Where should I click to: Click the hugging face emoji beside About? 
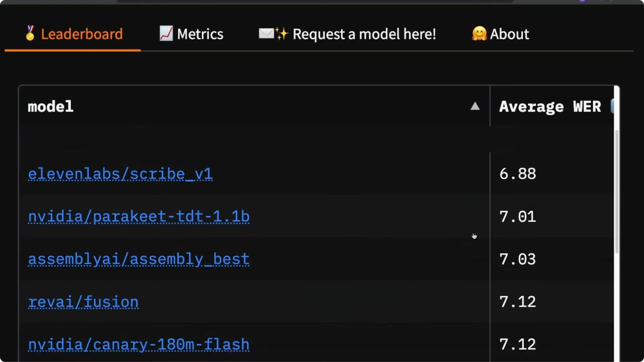479,34
